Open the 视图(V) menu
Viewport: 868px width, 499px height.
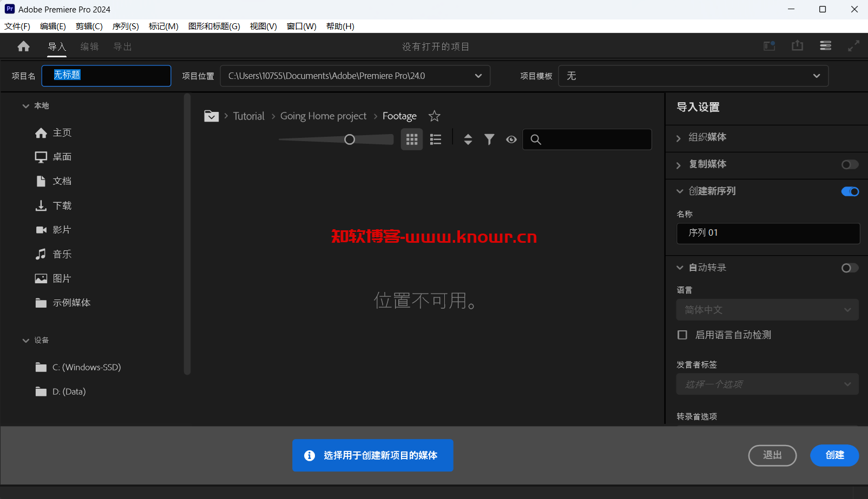pyautogui.click(x=264, y=26)
